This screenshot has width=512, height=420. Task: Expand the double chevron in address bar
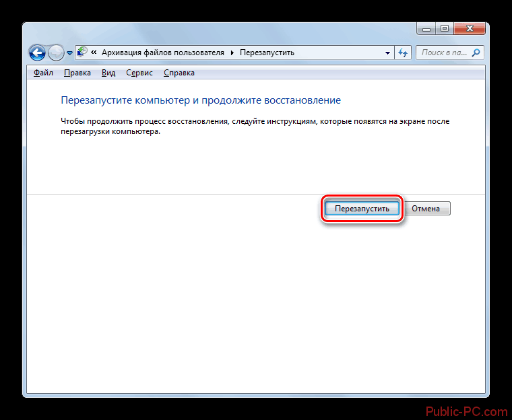click(94, 53)
